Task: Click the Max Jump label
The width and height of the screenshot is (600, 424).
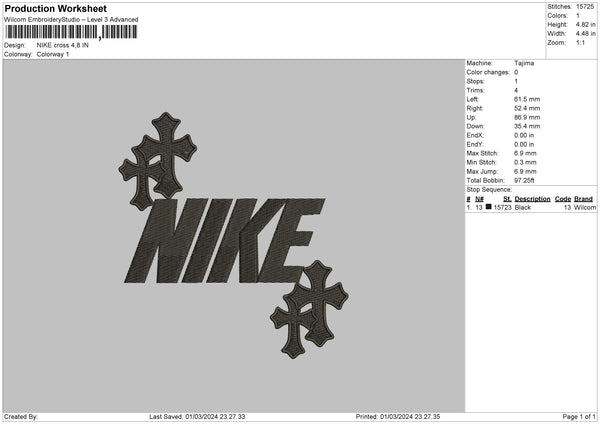Action: (482, 171)
